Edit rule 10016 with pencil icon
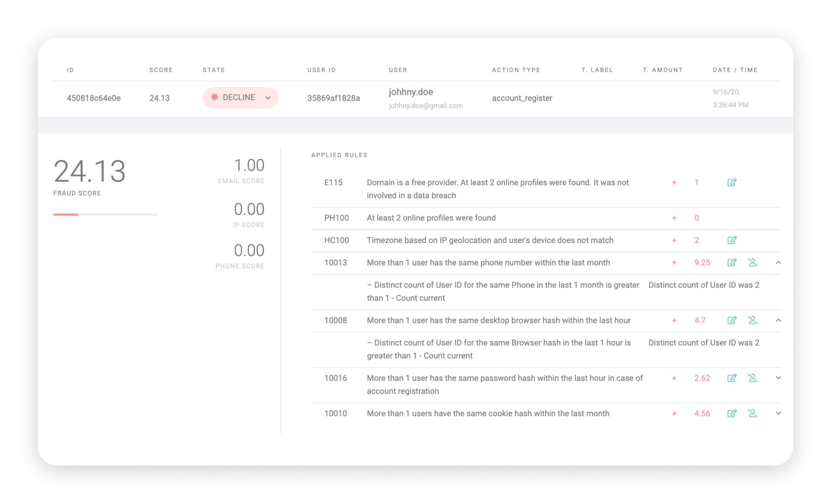The image size is (831, 504). click(732, 378)
